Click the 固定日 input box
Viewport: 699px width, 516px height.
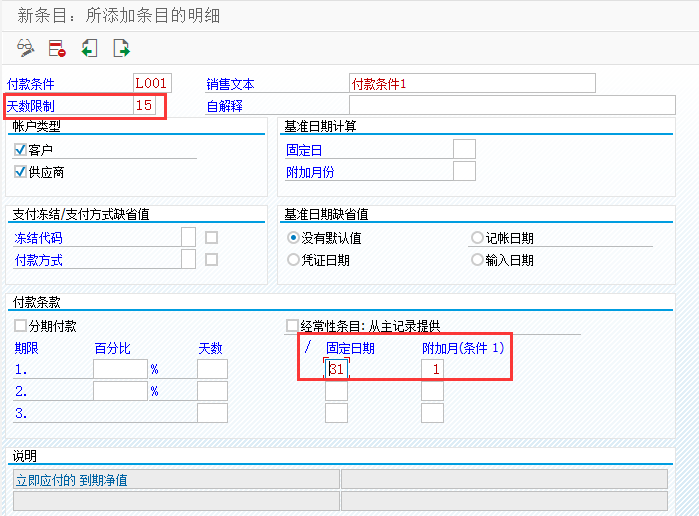[x=464, y=149]
